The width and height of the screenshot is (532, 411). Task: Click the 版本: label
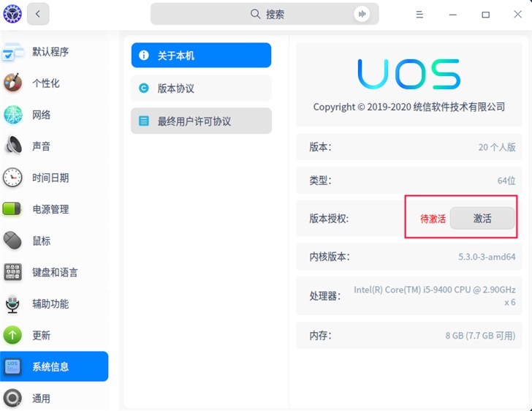tap(320, 147)
